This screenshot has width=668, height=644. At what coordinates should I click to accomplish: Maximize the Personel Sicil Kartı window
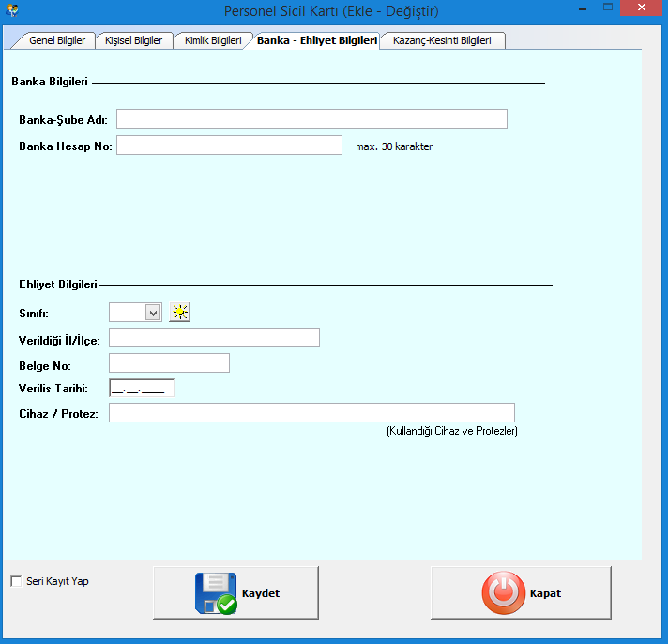[606, 8]
